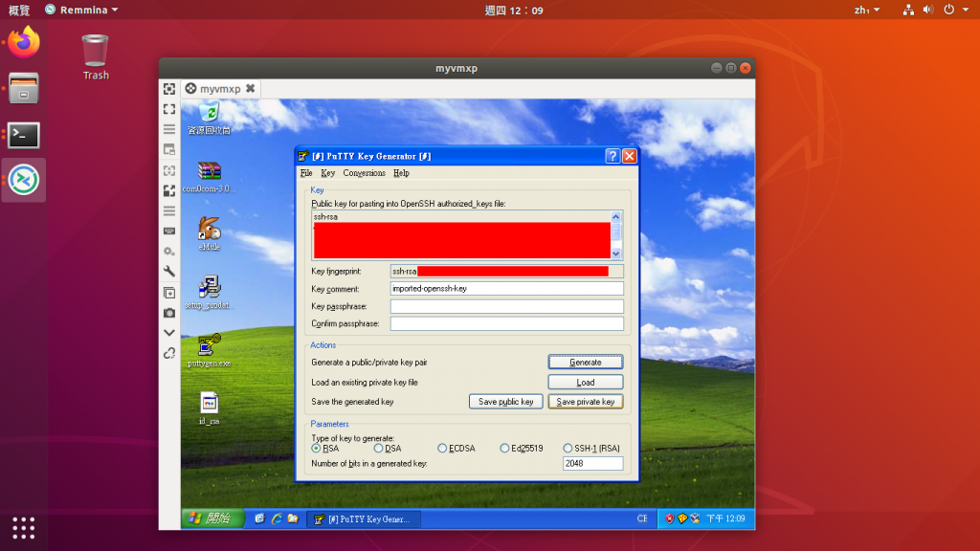The width and height of the screenshot is (980, 551).
Task: Open Remmina preferences gears icon
Action: [x=169, y=252]
